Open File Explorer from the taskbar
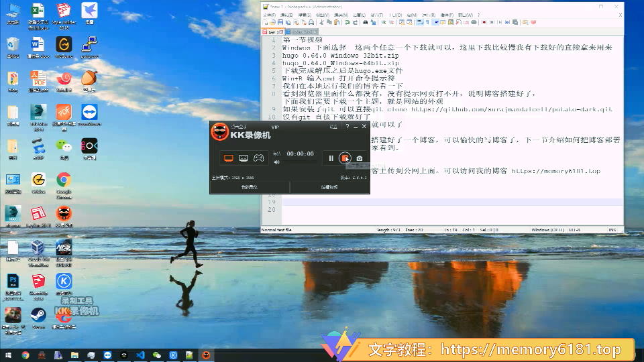 [74, 355]
